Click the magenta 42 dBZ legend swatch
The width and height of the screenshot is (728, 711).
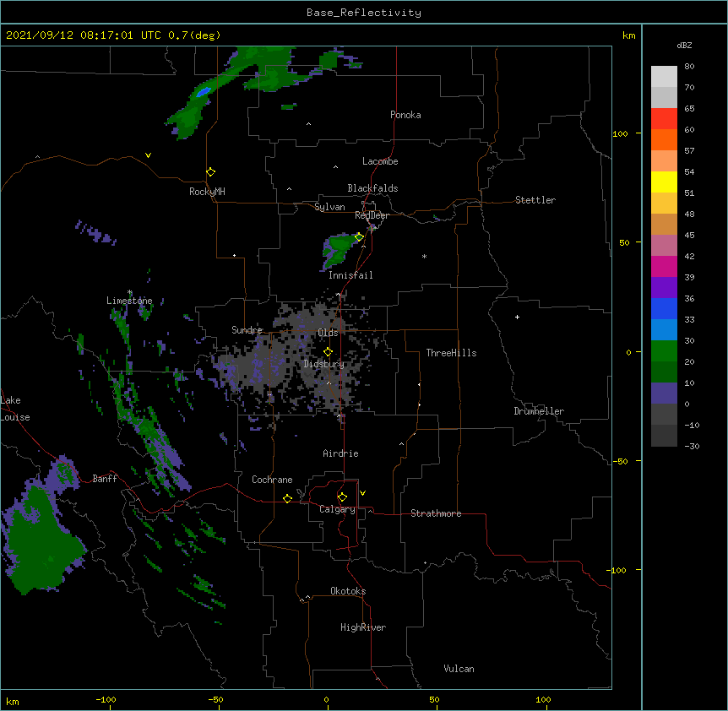coord(664,266)
